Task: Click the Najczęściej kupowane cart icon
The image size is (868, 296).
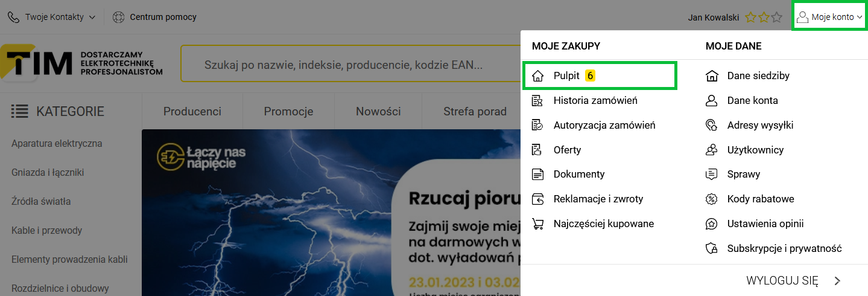Action: pos(537,224)
